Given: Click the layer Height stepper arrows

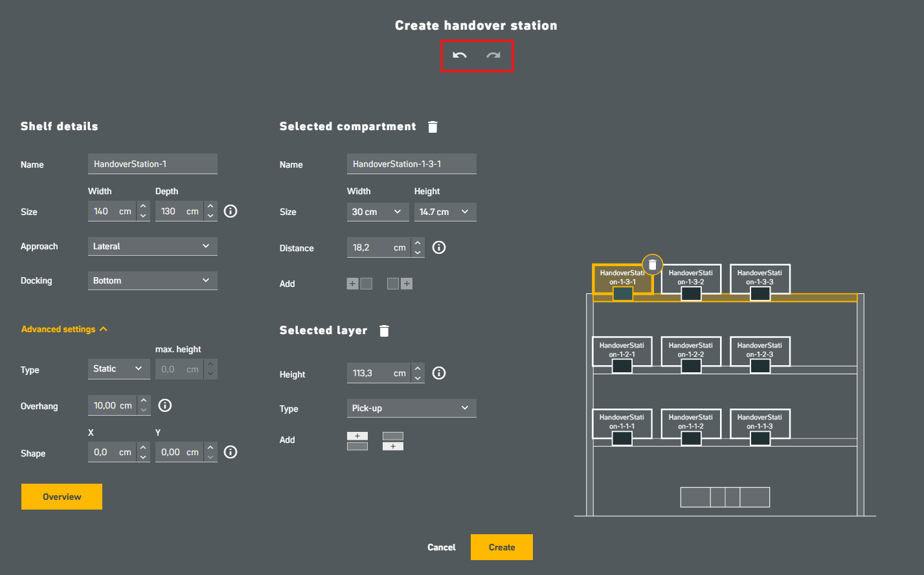Looking at the screenshot, I should (x=418, y=373).
